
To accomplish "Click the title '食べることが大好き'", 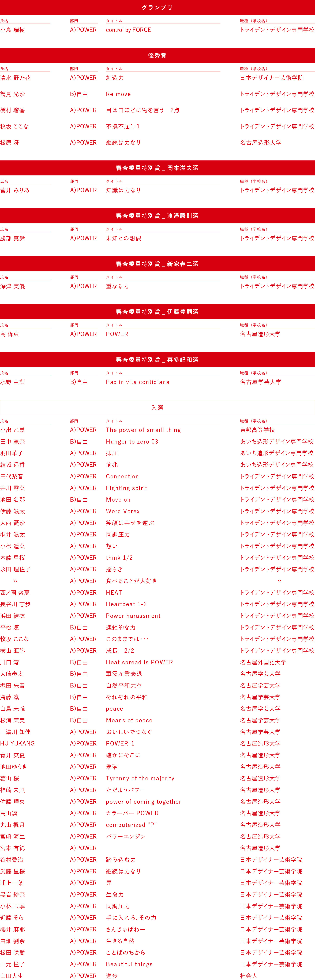I will tap(131, 581).
